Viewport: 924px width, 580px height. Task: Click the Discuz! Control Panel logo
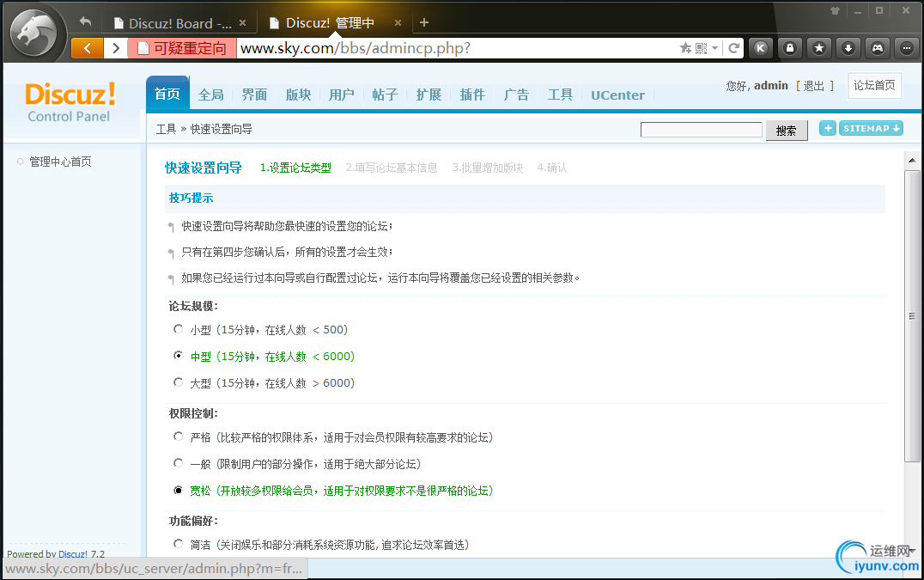(x=70, y=102)
